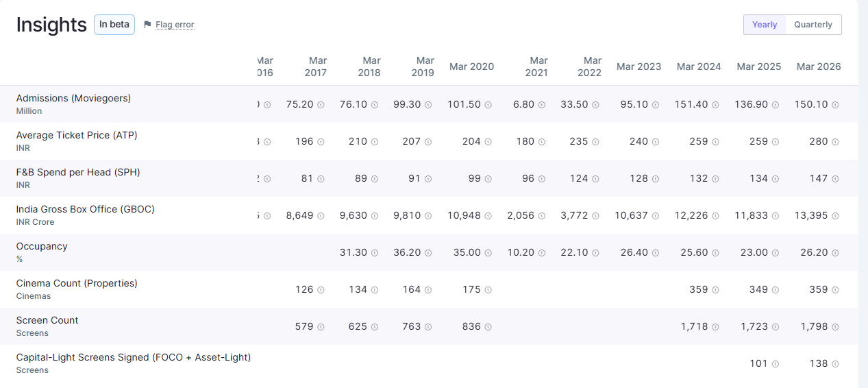
Task: Click the flag icon beside Flag error
Action: [147, 25]
